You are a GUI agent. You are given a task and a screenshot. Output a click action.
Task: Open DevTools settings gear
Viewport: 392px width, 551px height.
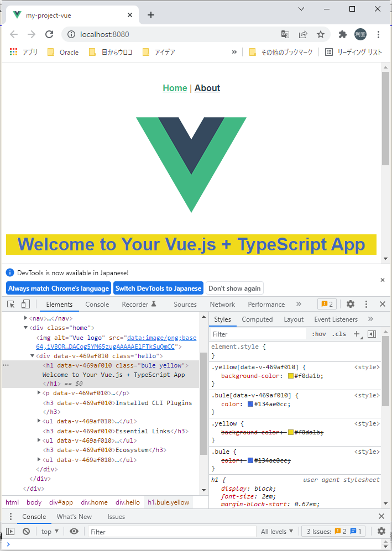(350, 304)
